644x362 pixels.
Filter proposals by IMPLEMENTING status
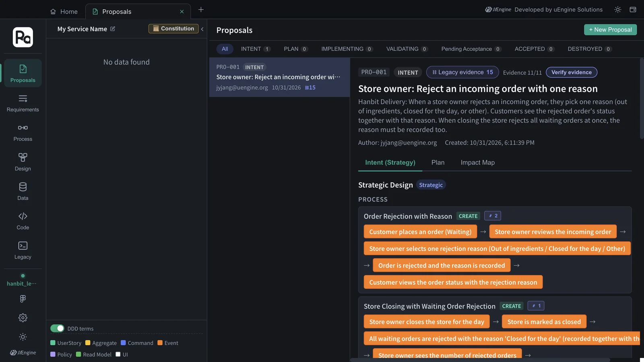pyautogui.click(x=347, y=49)
